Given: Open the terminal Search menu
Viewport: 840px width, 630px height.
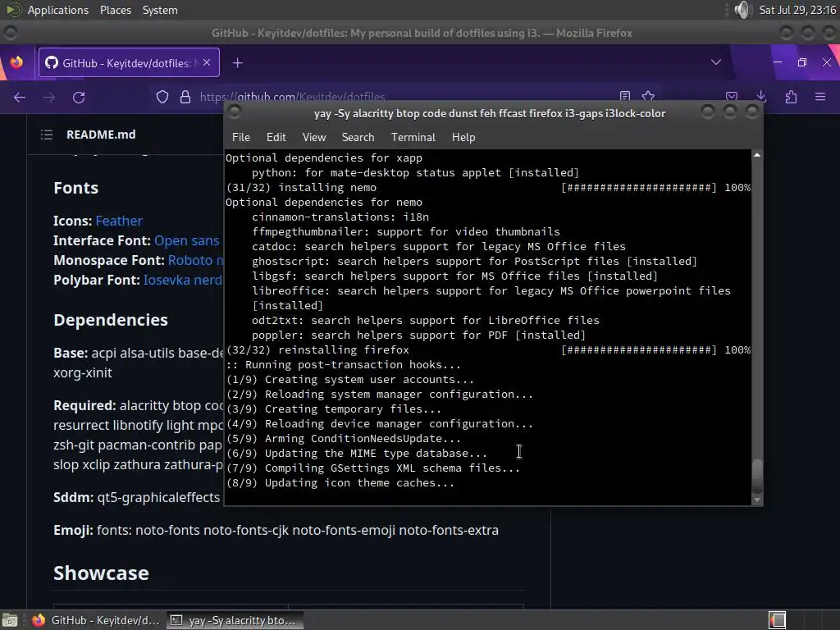Looking at the screenshot, I should click(358, 137).
